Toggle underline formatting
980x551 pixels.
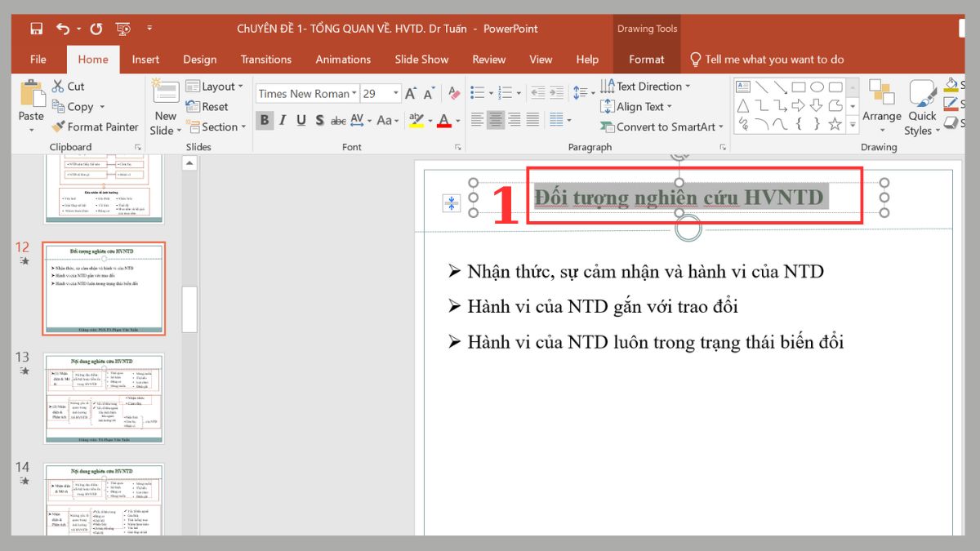tap(300, 120)
